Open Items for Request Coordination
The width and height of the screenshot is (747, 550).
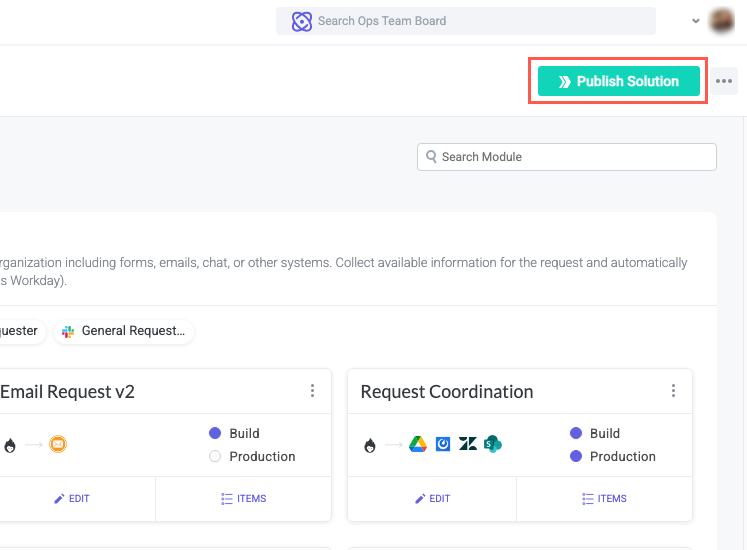coord(604,499)
